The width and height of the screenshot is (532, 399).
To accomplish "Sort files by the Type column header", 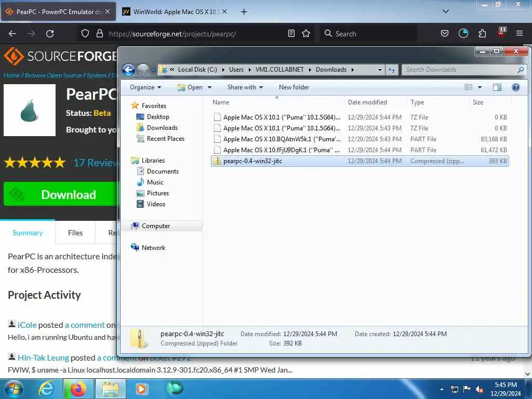I will pyautogui.click(x=438, y=102).
